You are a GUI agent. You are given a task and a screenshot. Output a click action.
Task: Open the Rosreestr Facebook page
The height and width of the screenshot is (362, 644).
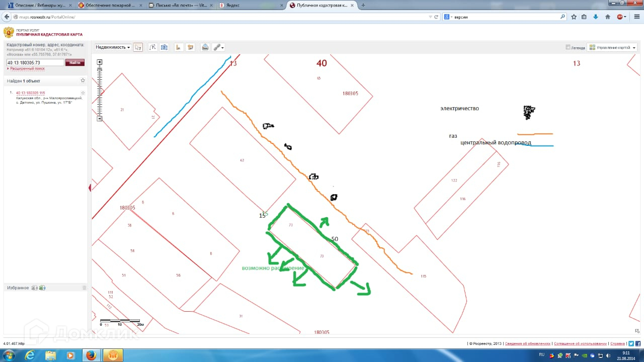pos(637,343)
